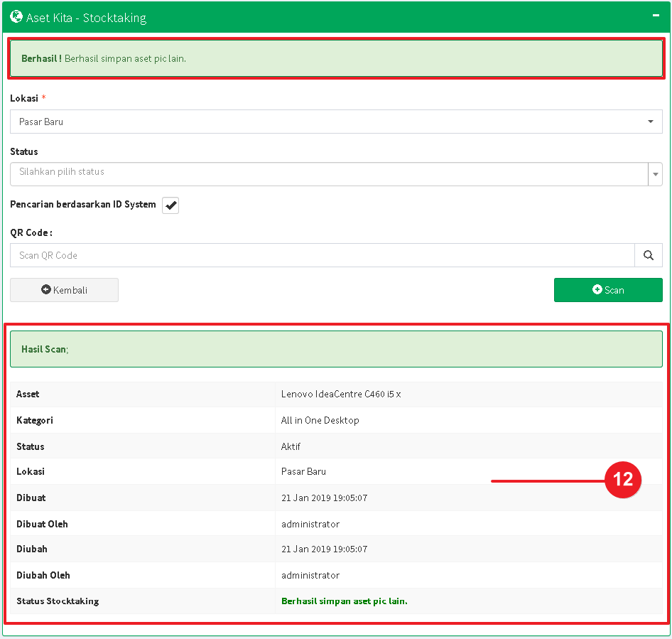The image size is (672, 639).
Task: Click the administrator value in Dibuat Oleh row
Action: tap(310, 524)
